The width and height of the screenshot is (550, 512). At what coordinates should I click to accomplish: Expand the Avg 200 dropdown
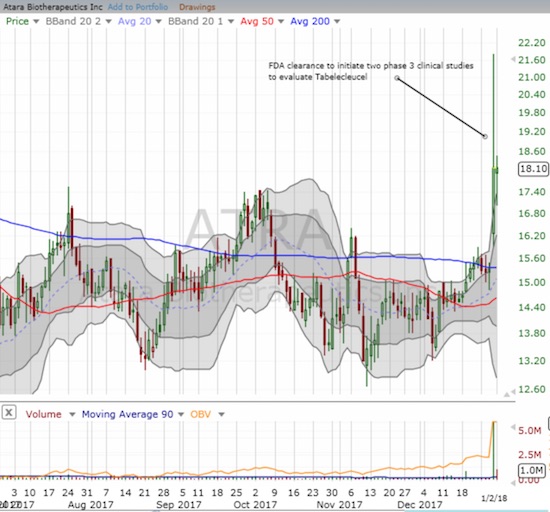(x=337, y=21)
